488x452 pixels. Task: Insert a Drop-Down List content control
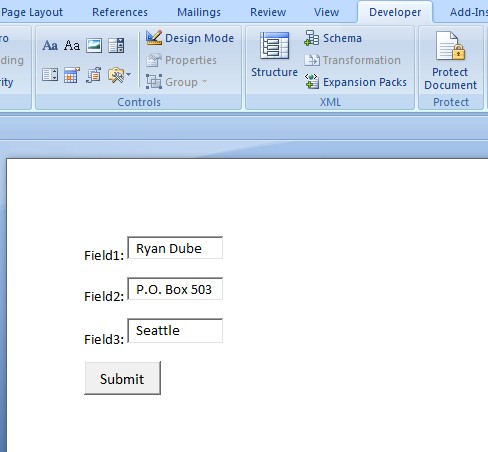pos(50,75)
